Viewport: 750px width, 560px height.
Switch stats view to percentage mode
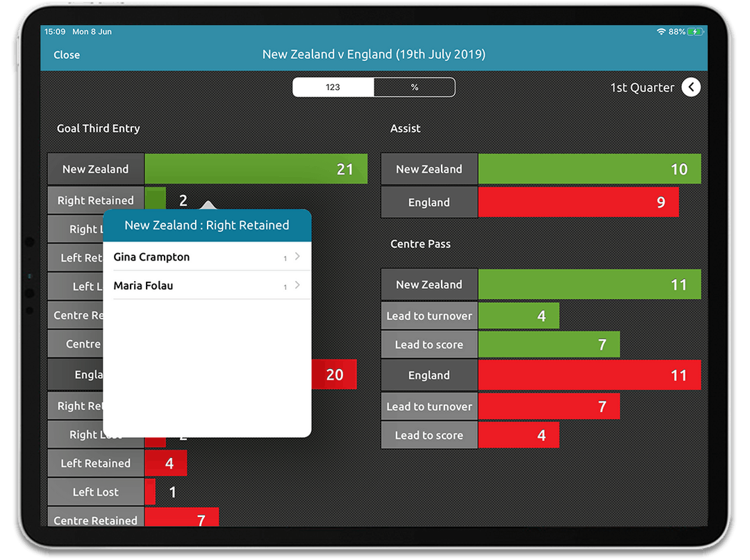tap(415, 87)
